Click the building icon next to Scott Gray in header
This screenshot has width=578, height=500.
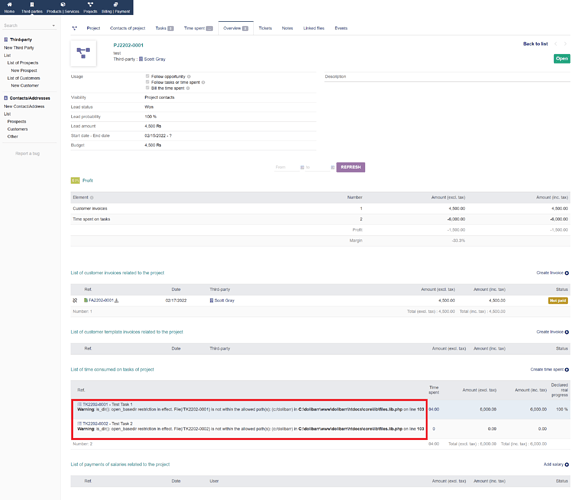click(141, 59)
